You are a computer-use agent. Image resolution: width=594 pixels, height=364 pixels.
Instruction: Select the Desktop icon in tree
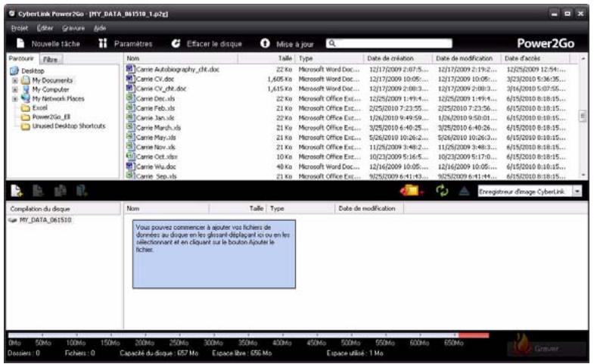coord(14,71)
